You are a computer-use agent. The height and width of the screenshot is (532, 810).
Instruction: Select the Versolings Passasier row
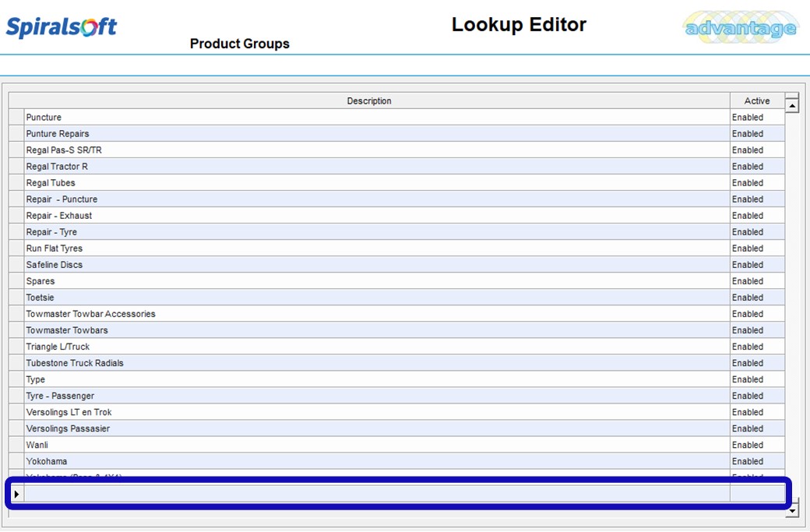396,428
